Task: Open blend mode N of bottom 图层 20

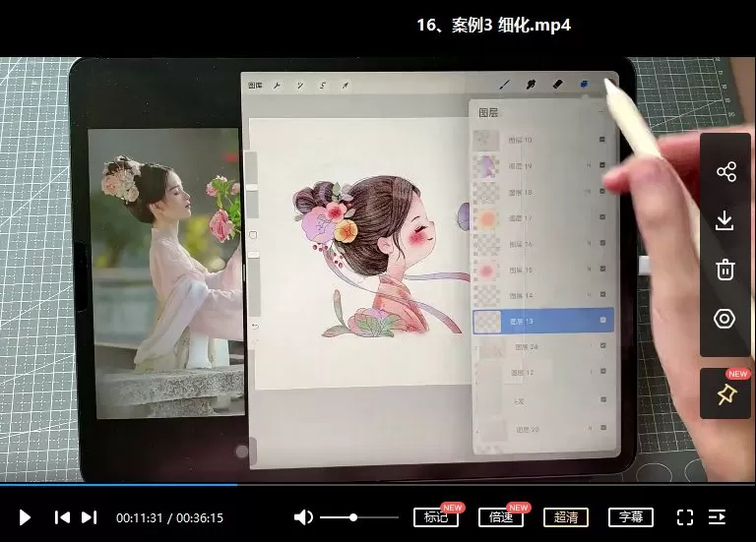Action: (591, 428)
